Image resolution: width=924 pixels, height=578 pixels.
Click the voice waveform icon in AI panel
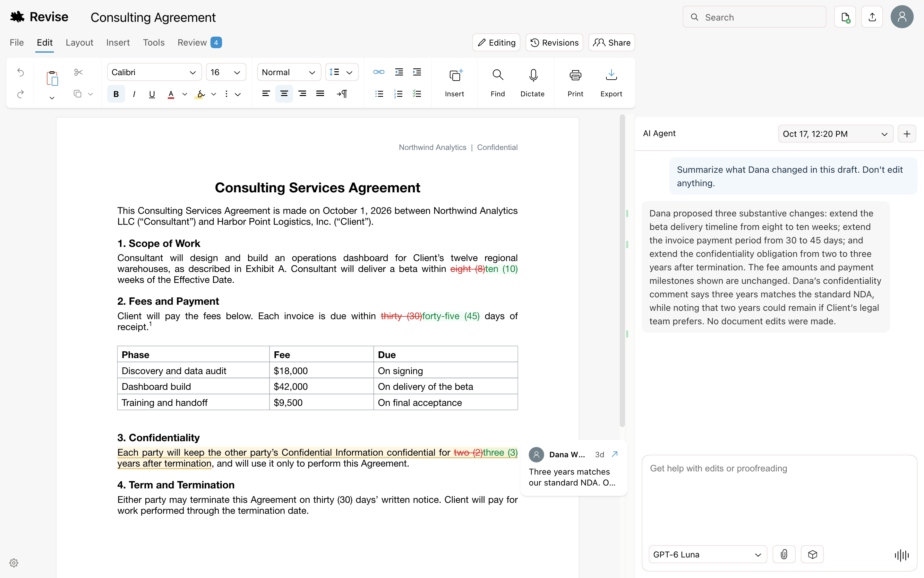(902, 555)
